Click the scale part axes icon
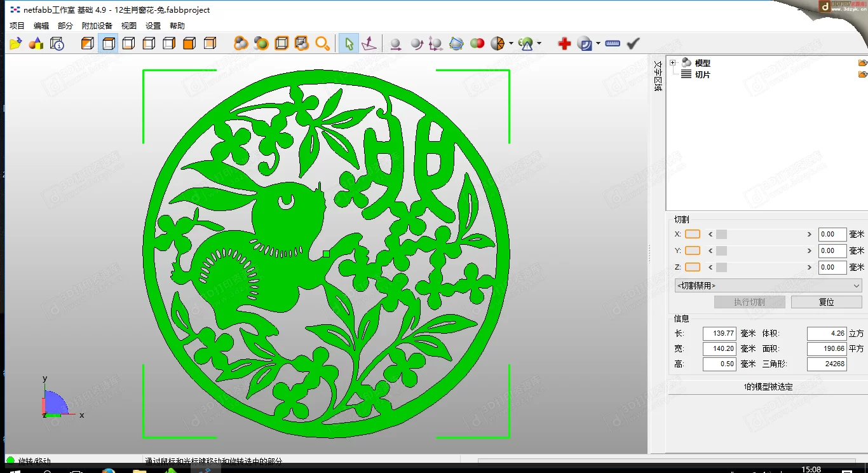The width and height of the screenshot is (868, 473). pos(435,43)
